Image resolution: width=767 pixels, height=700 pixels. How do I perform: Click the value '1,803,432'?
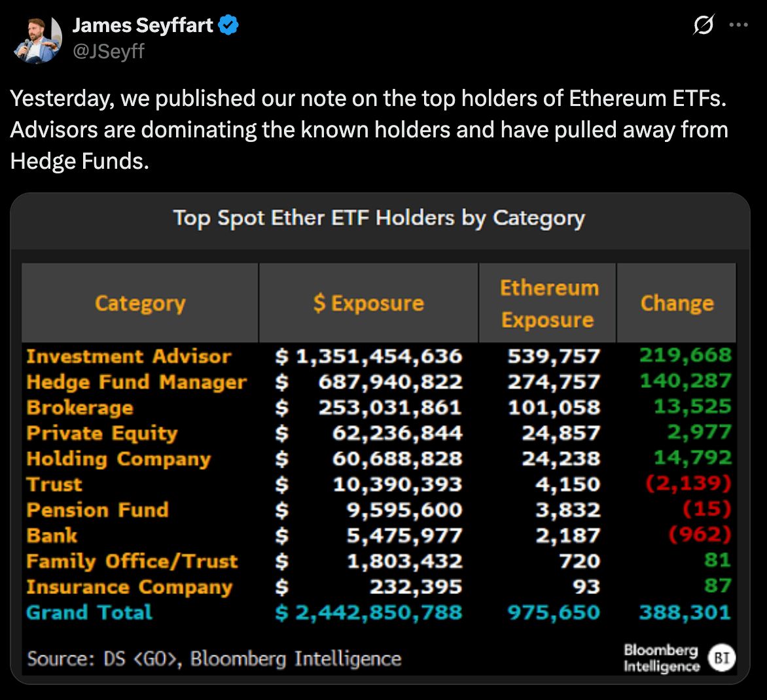point(404,561)
